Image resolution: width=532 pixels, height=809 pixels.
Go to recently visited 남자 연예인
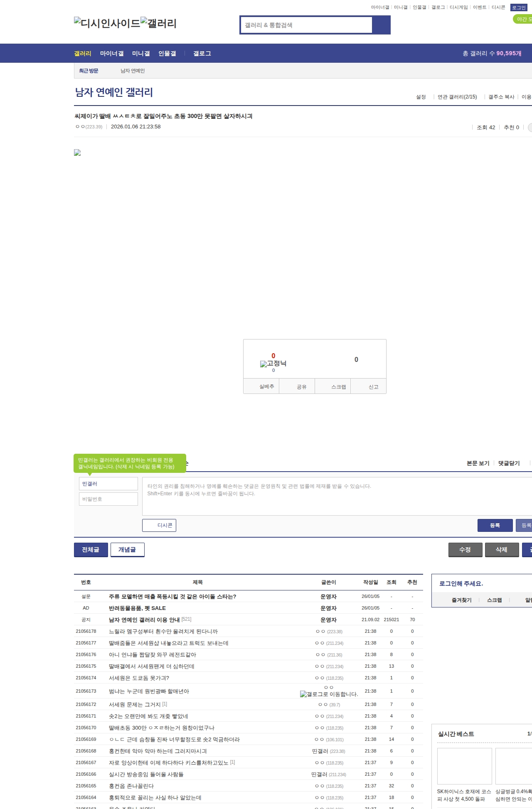coord(133,71)
